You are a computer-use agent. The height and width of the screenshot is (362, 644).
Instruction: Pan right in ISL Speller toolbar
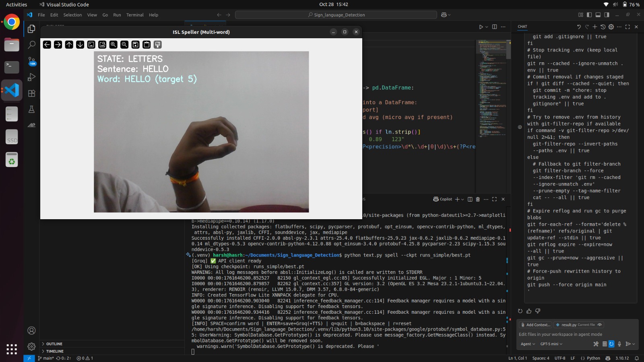58,45
